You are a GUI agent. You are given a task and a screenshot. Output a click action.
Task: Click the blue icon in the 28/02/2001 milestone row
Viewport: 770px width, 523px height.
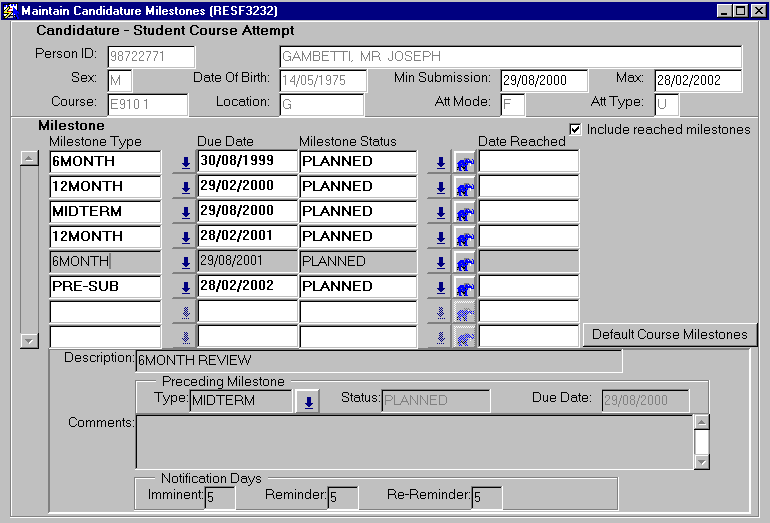[464, 237]
